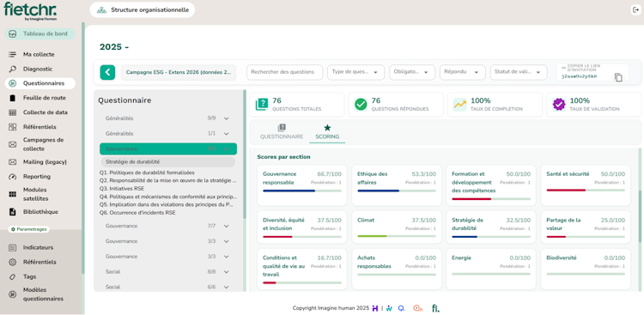Image resolution: width=644 pixels, height=315 pixels.
Task: Click the Questions totales question mark icon
Action: pyautogui.click(x=262, y=105)
